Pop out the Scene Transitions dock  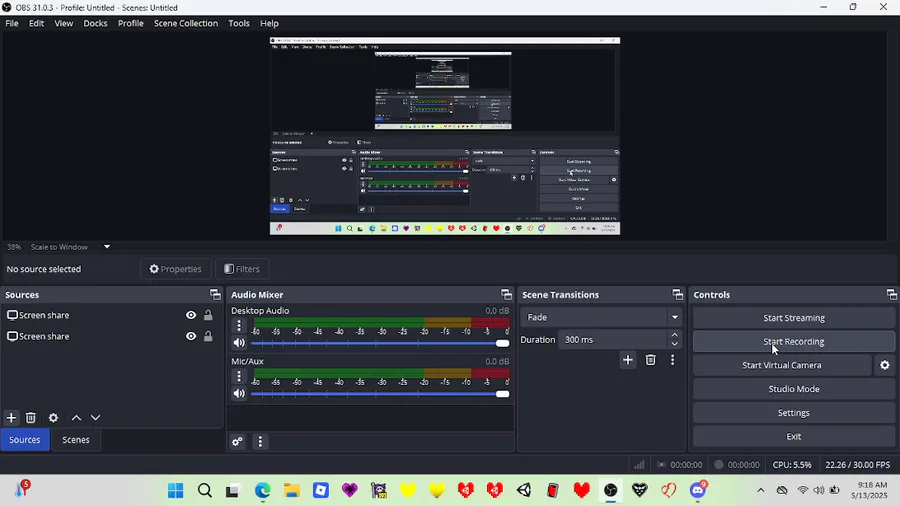tap(677, 294)
